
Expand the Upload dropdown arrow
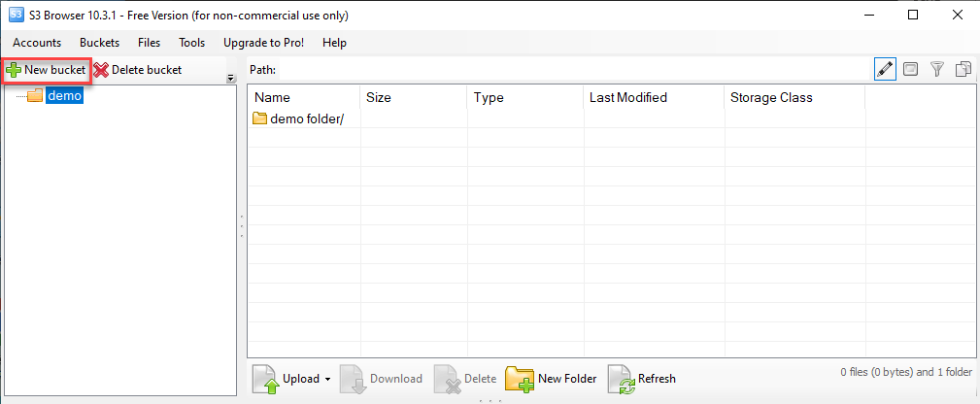[328, 379]
